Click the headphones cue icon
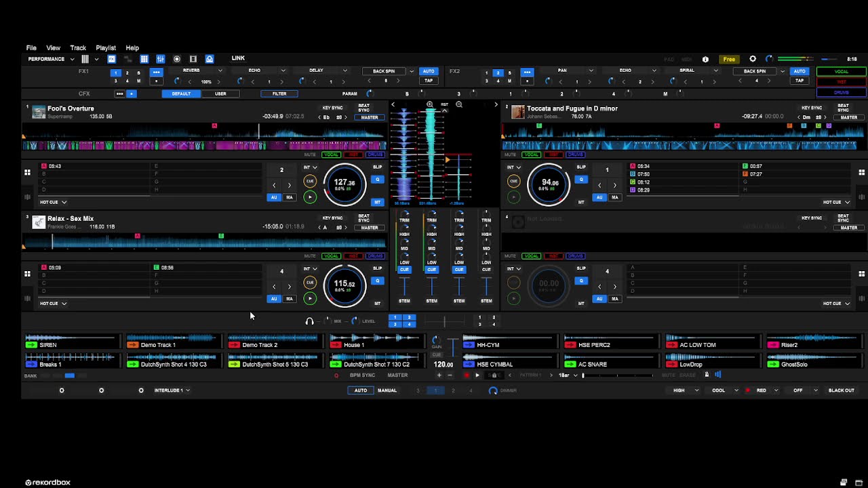Screen dimensions: 868x488 point(309,321)
